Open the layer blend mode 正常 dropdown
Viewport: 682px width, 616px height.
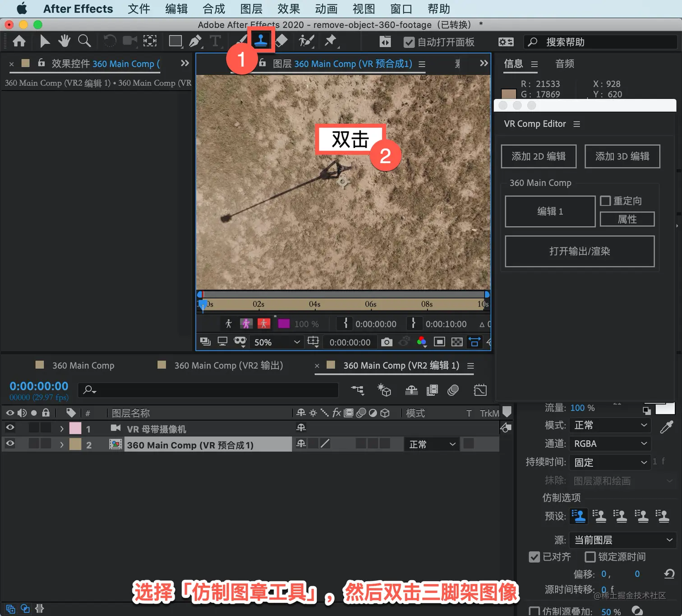(x=432, y=445)
